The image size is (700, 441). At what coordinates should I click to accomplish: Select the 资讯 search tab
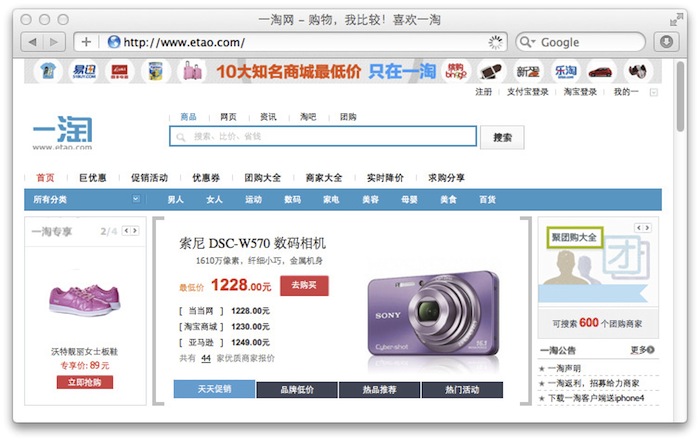(x=268, y=117)
